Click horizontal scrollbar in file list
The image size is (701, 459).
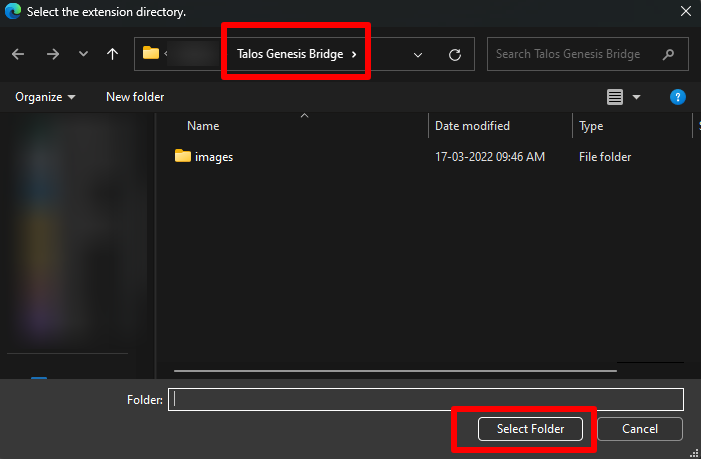(395, 371)
